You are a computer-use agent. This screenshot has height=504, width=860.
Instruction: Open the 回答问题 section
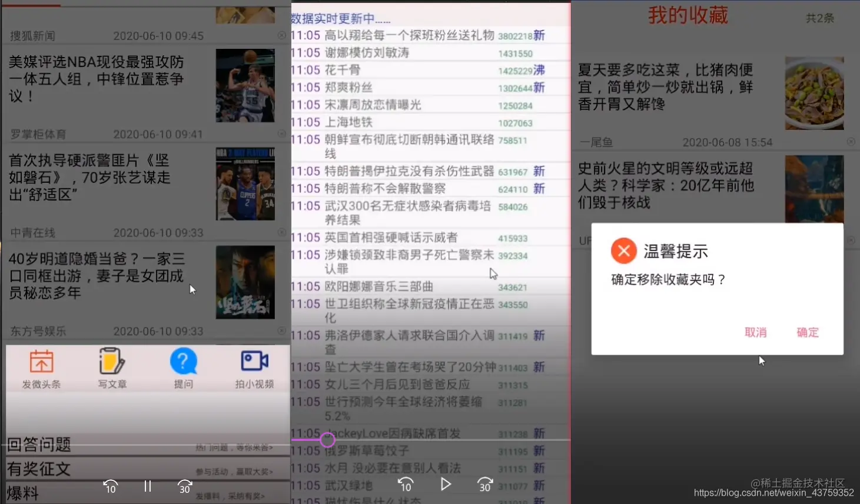point(39,445)
